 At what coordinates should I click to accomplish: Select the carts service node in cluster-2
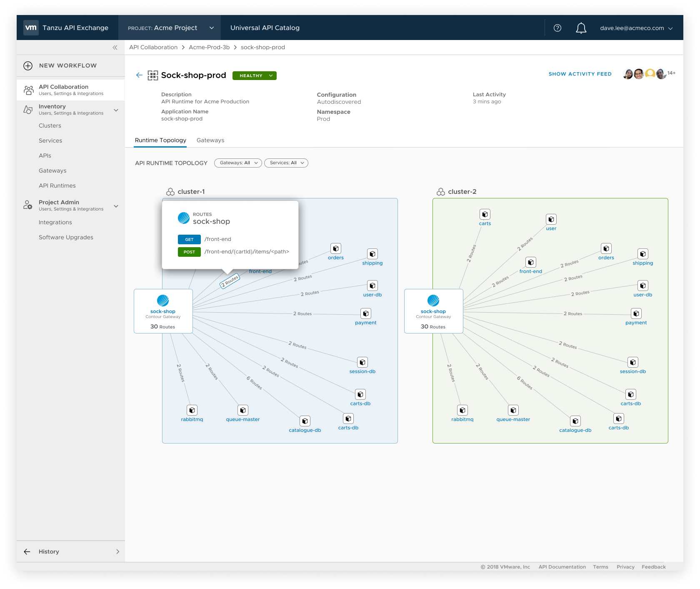click(485, 214)
